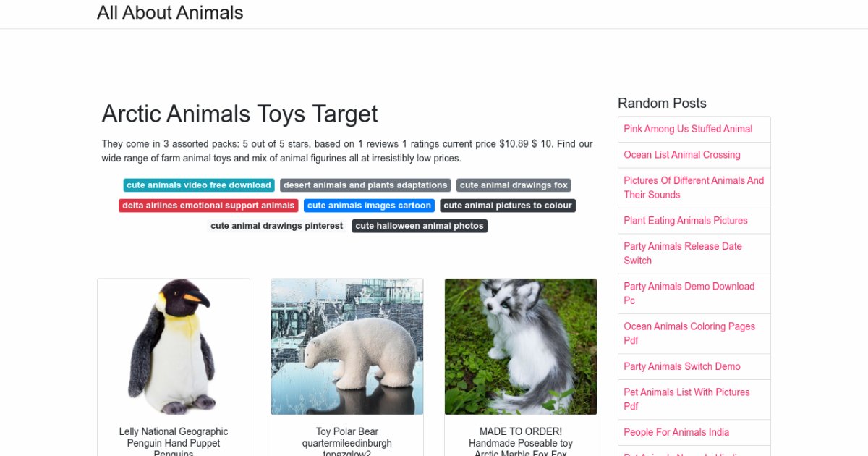Click the 'cute animals video free download' tag
868x456 pixels.
coord(199,185)
